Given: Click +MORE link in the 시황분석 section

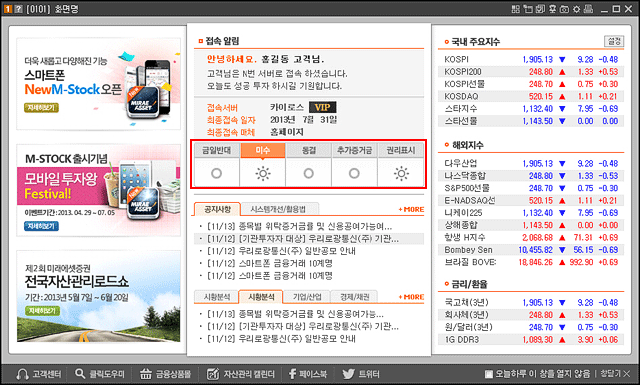Looking at the screenshot, I should pyautogui.click(x=411, y=297).
